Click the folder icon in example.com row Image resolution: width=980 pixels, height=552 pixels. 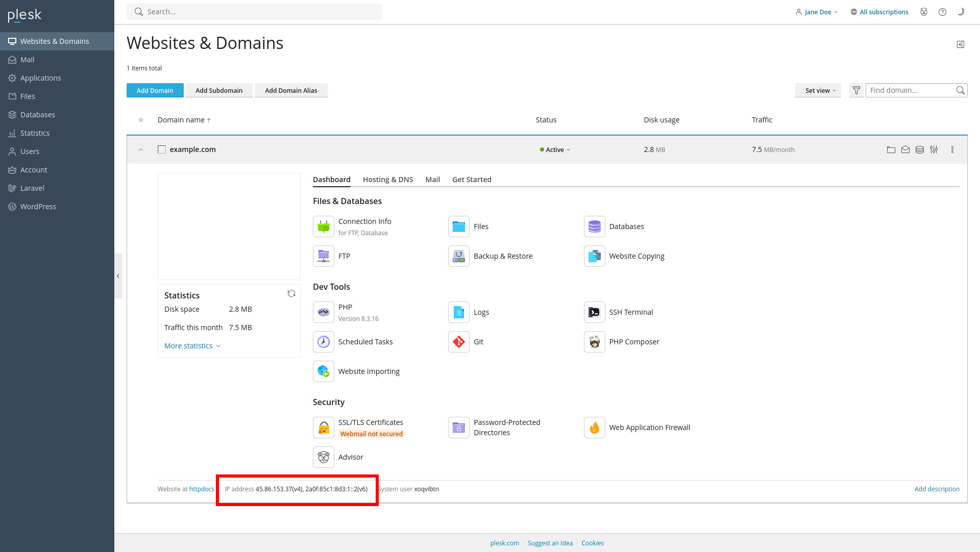pyautogui.click(x=891, y=149)
